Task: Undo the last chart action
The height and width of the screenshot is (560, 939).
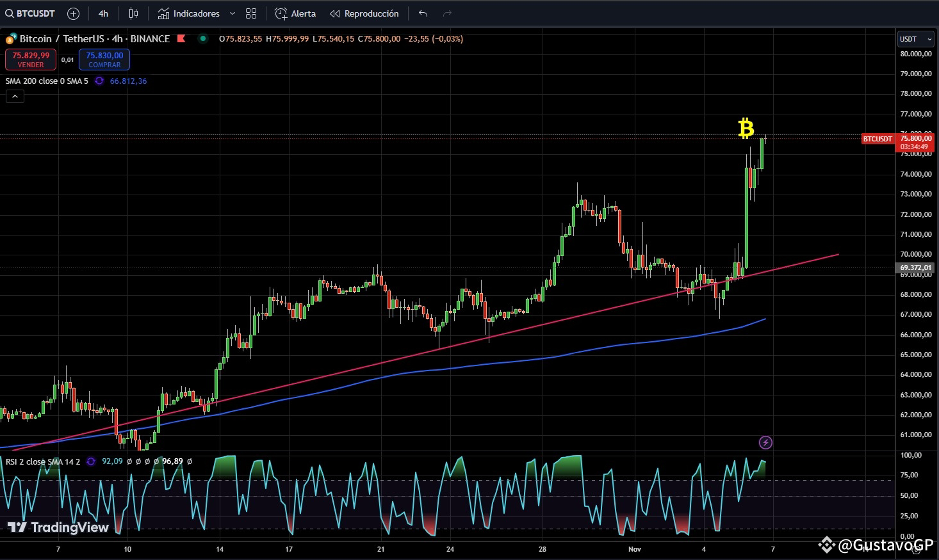Action: point(423,13)
